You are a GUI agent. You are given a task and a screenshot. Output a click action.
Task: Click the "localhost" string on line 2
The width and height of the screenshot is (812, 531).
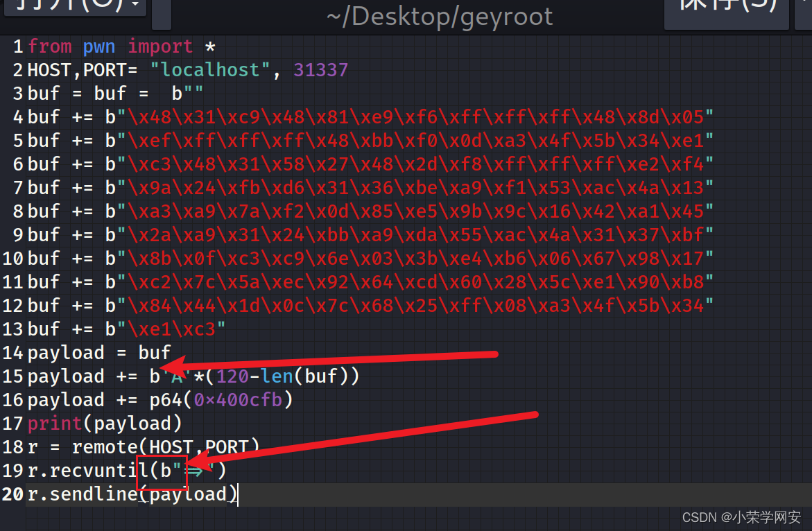(210, 70)
